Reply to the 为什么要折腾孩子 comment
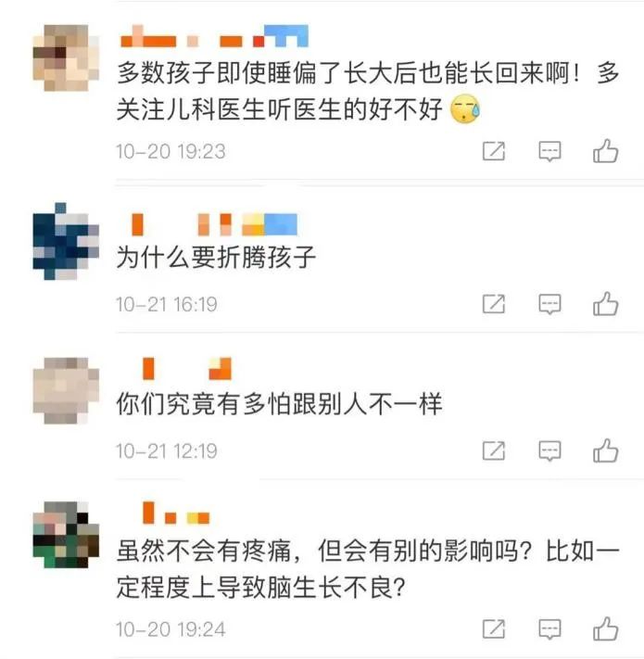 click(x=549, y=305)
